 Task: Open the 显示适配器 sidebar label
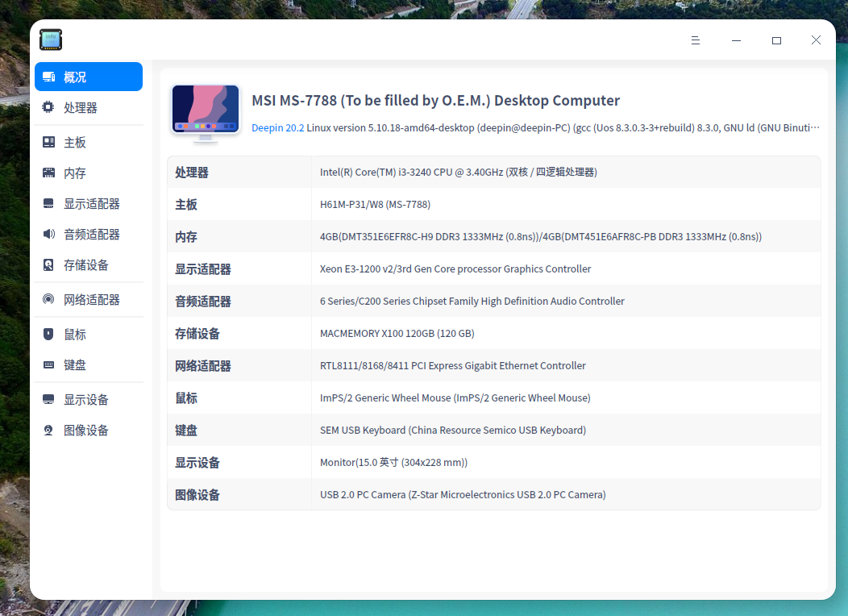coord(91,204)
